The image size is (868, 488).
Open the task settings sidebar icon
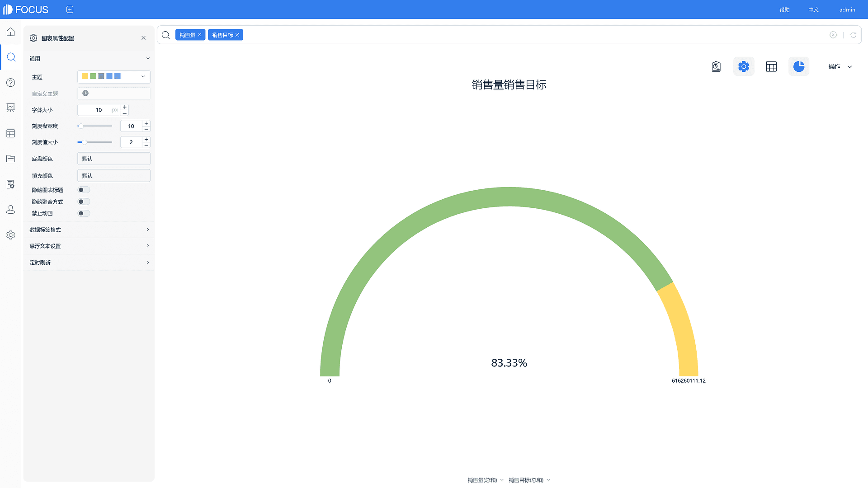[11, 184]
